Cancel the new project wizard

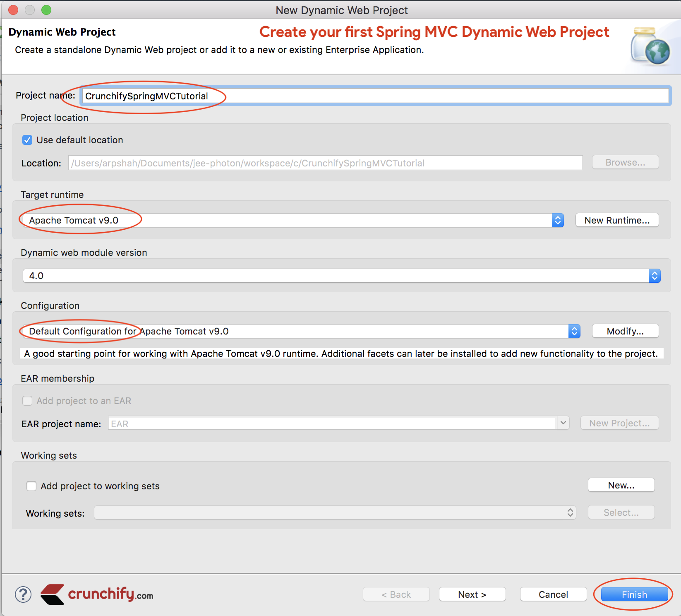coord(553,594)
